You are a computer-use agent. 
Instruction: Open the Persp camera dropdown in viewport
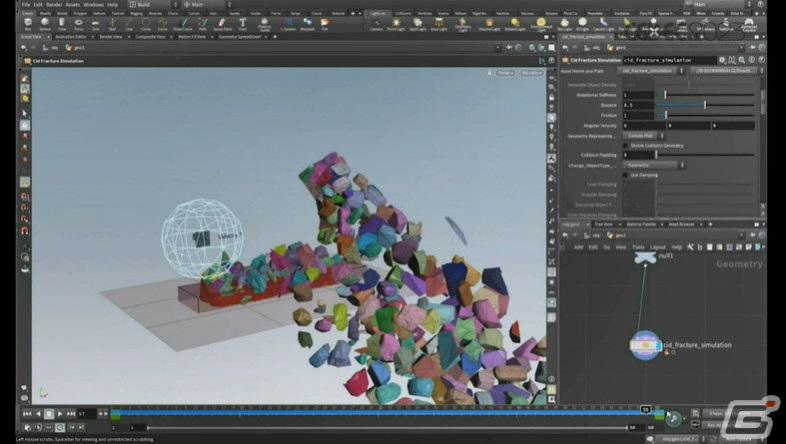(505, 73)
